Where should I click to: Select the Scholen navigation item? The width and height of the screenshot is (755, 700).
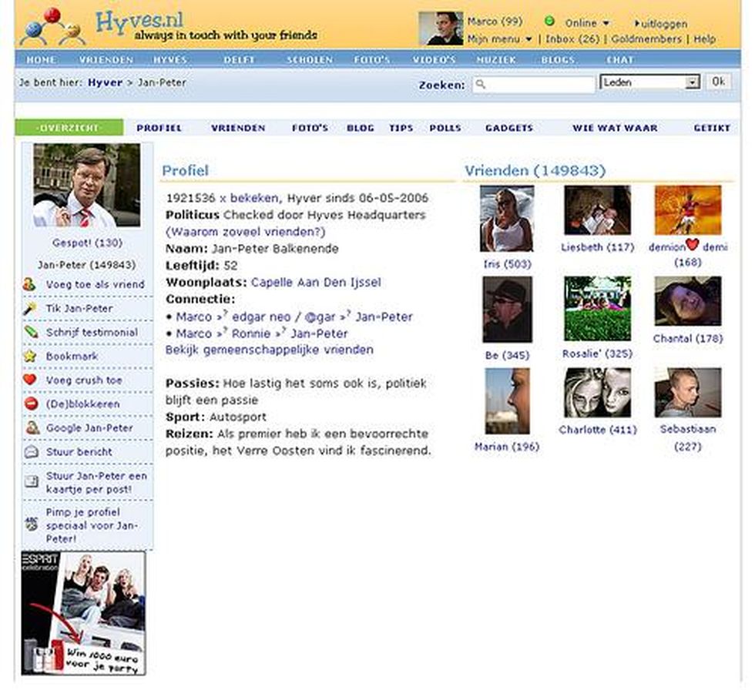pyautogui.click(x=310, y=60)
